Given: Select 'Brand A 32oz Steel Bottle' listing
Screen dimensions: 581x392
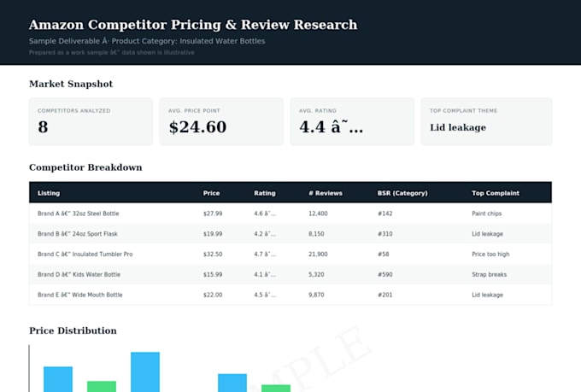Looking at the screenshot, I should pyautogui.click(x=79, y=214).
